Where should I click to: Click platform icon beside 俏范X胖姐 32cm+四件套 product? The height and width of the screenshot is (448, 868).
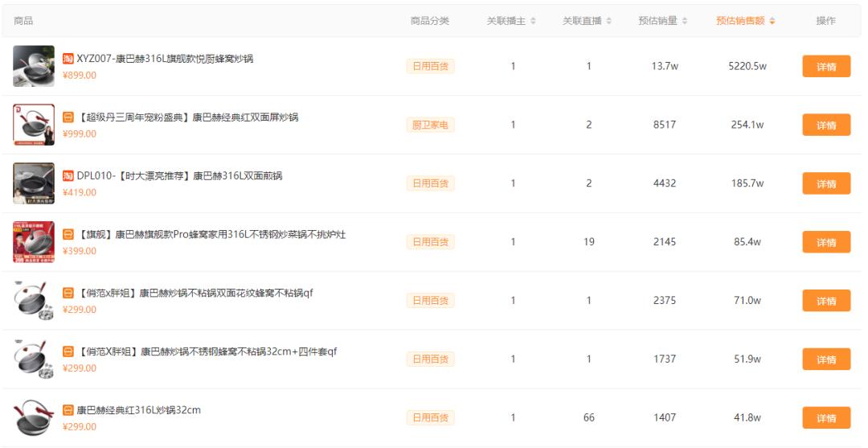68,352
